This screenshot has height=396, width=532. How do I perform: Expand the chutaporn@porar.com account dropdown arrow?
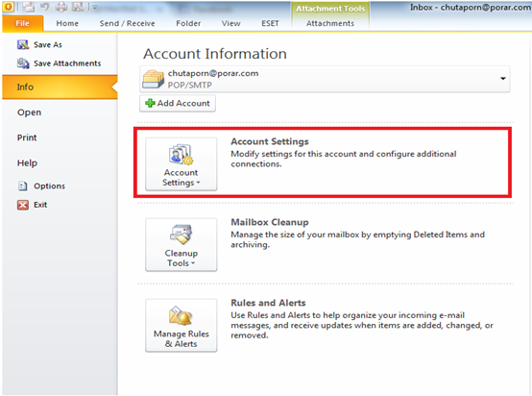click(503, 79)
